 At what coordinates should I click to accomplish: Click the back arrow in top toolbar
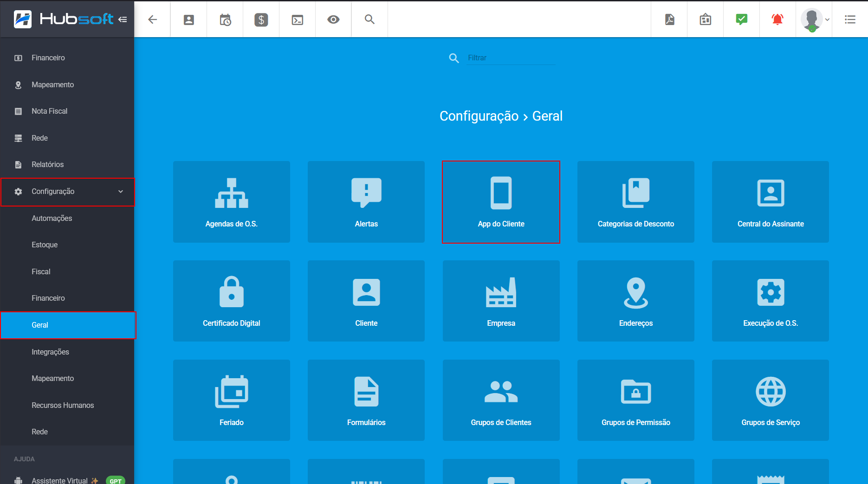coord(152,19)
